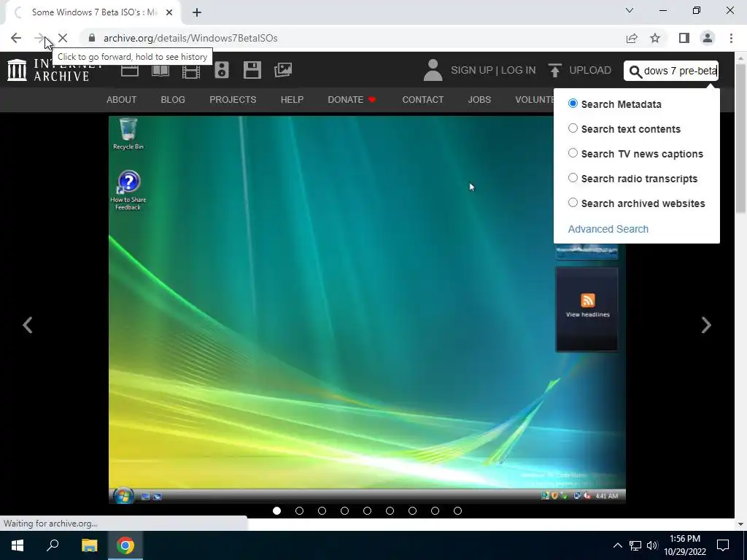Open the CONTACT menu item
747x560 pixels.
click(x=423, y=99)
